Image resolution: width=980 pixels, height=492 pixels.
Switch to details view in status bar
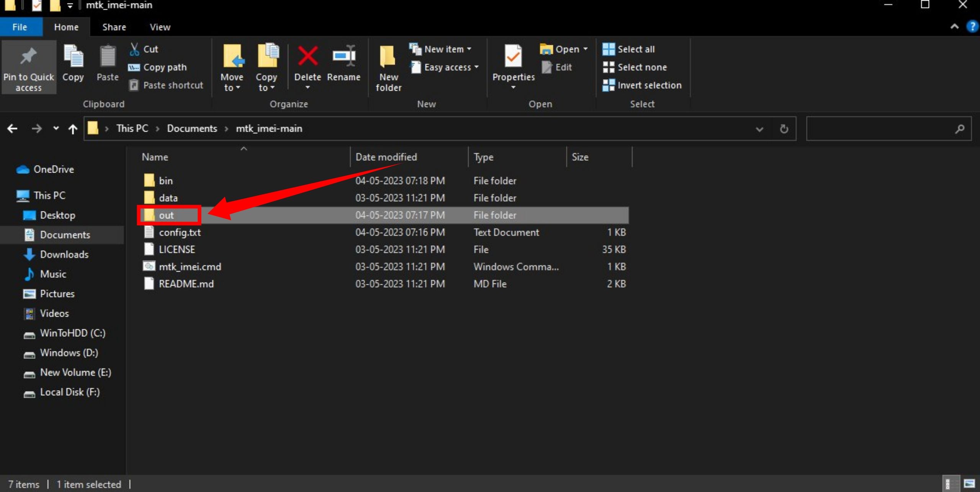tap(949, 484)
